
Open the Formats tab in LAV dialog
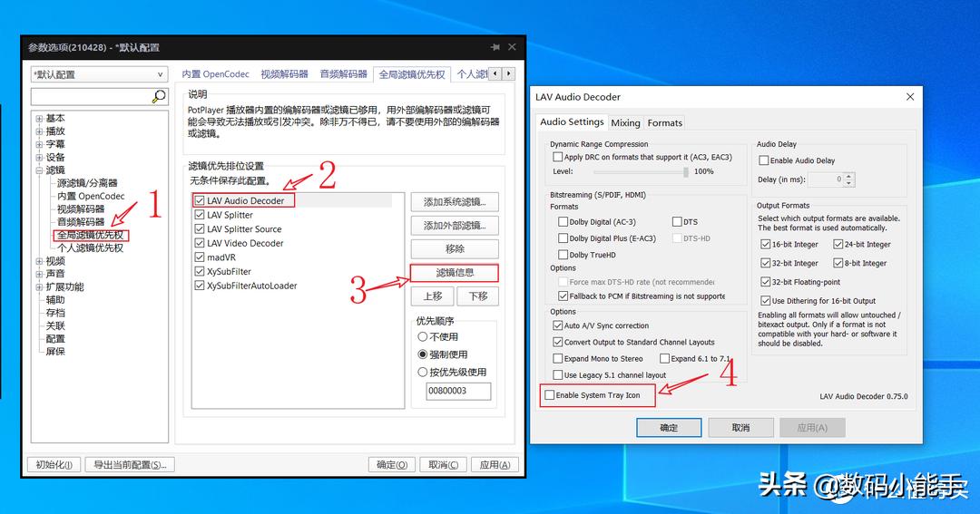pyautogui.click(x=665, y=123)
